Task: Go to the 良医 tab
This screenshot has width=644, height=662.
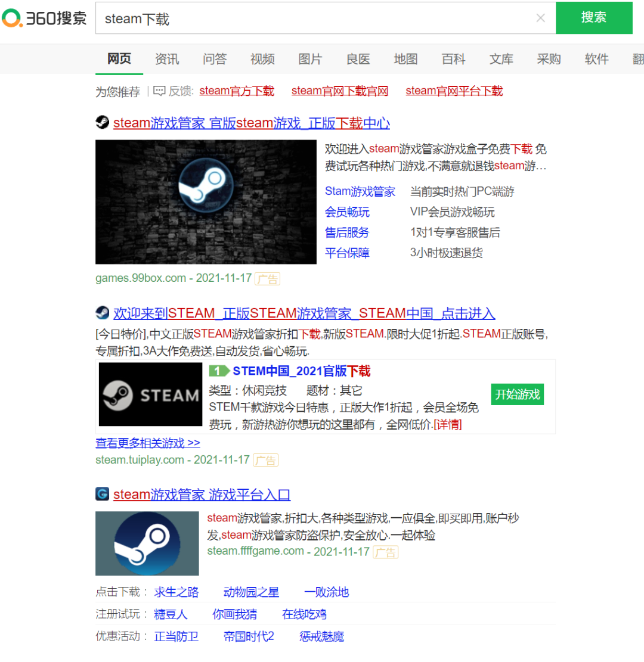Action: coord(358,58)
